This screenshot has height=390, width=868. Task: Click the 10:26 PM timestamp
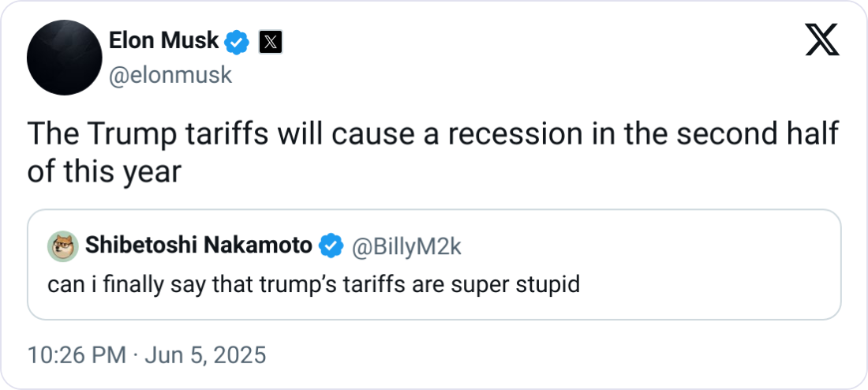[x=76, y=355]
